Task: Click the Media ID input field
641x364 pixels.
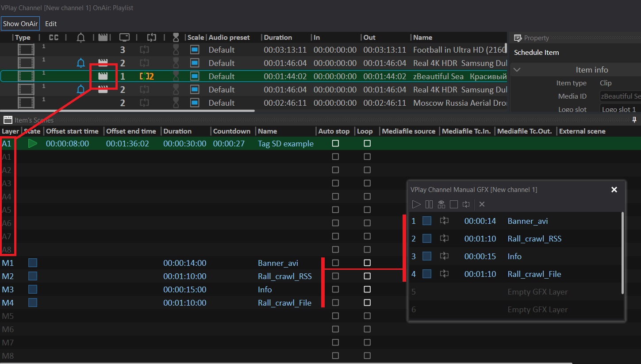Action: coord(620,96)
